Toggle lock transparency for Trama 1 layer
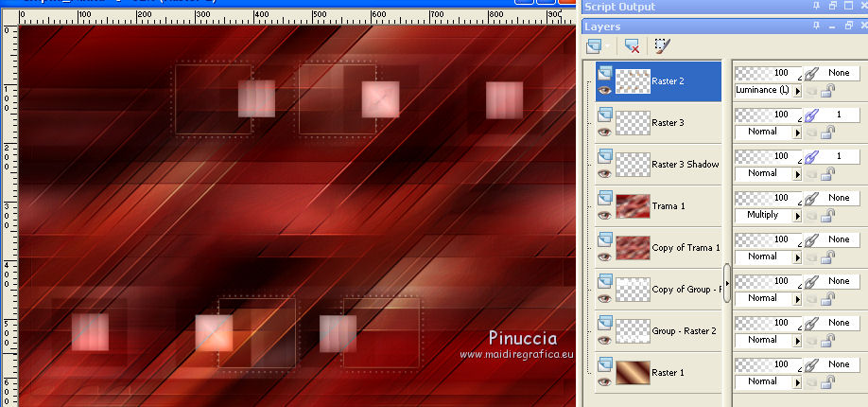 point(827,216)
